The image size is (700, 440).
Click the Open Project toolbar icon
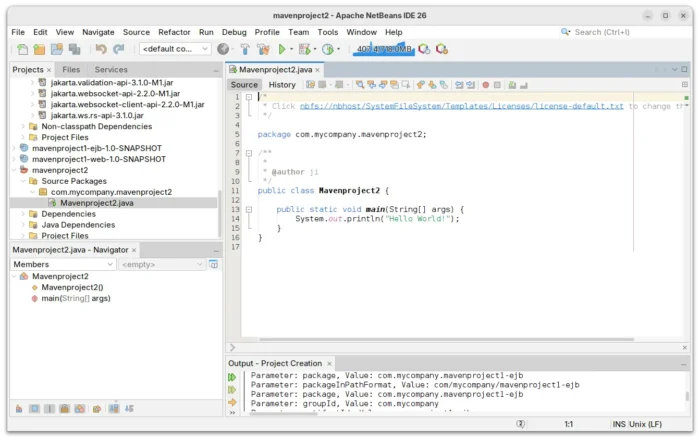57,49
